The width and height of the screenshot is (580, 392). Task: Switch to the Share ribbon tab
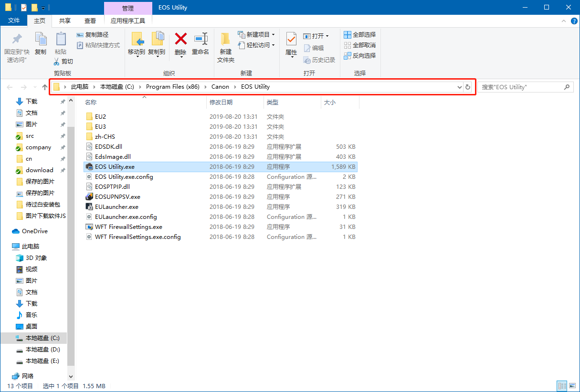coord(65,21)
